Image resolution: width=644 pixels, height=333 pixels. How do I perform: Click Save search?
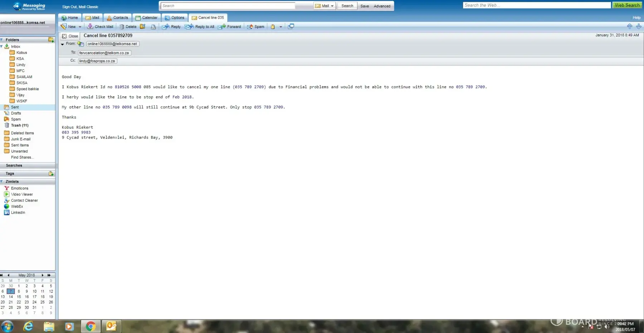click(365, 6)
